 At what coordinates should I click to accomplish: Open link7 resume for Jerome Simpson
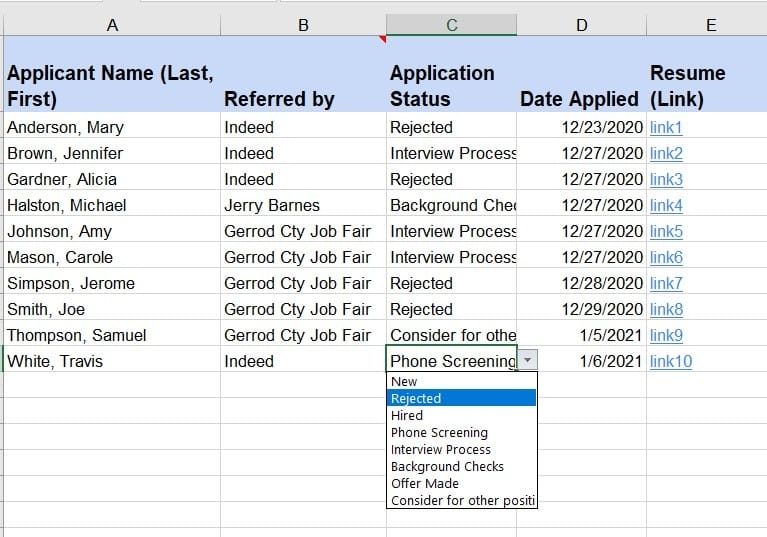666,283
